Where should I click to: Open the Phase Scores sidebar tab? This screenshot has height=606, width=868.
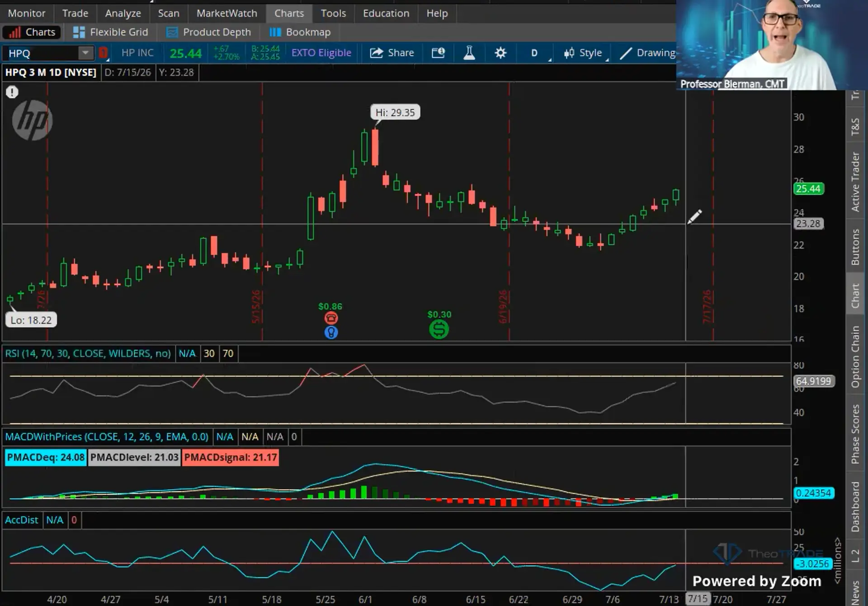click(x=855, y=434)
